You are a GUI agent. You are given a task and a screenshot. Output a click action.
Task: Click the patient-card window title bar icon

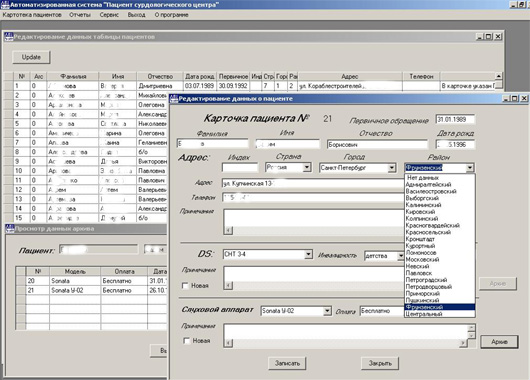174,98
